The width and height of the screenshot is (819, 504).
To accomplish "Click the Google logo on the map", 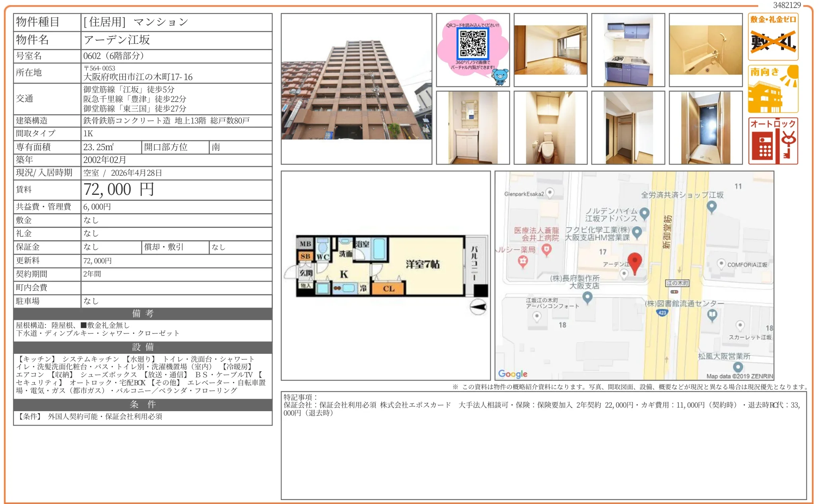I will (x=513, y=374).
